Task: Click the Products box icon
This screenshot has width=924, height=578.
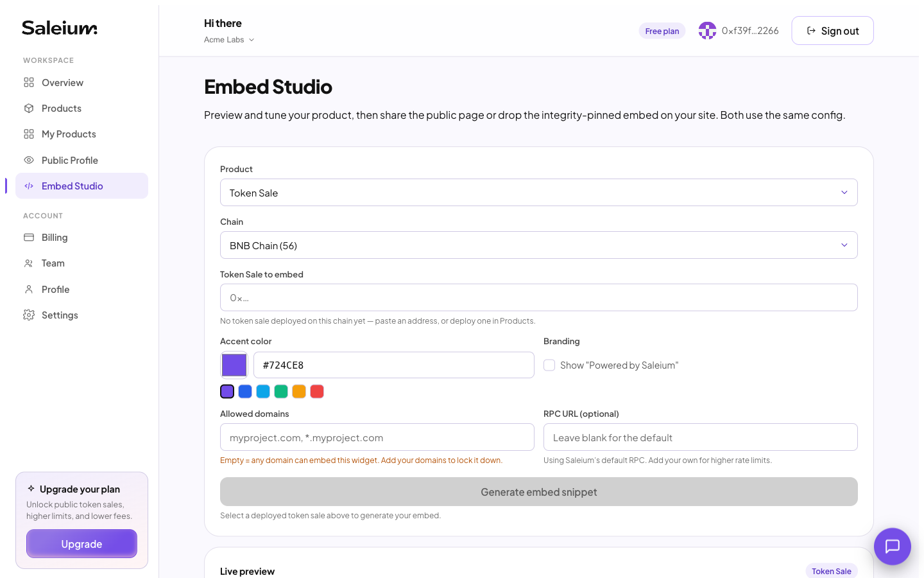Action: pos(29,108)
